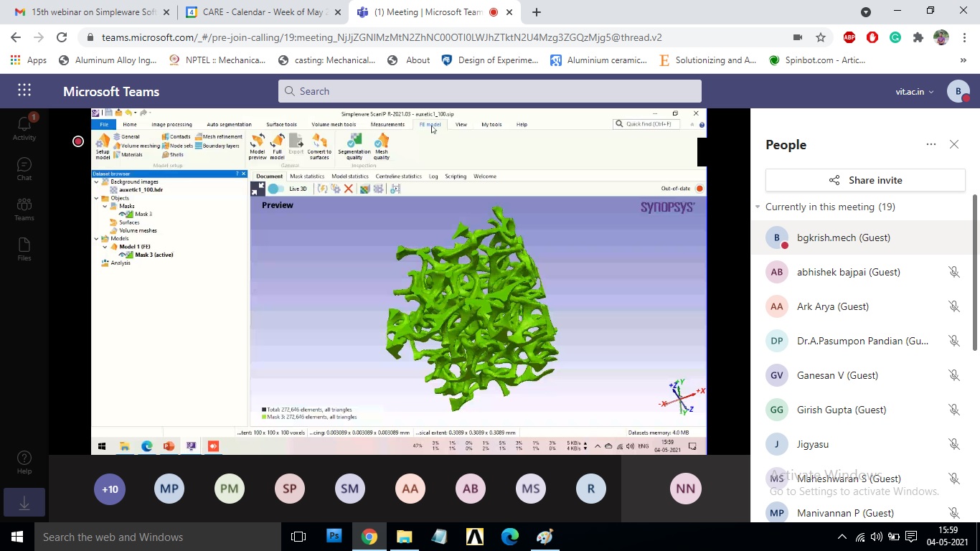Click the download app icon in sidebar
The width and height of the screenshot is (980, 551).
pyautogui.click(x=24, y=503)
